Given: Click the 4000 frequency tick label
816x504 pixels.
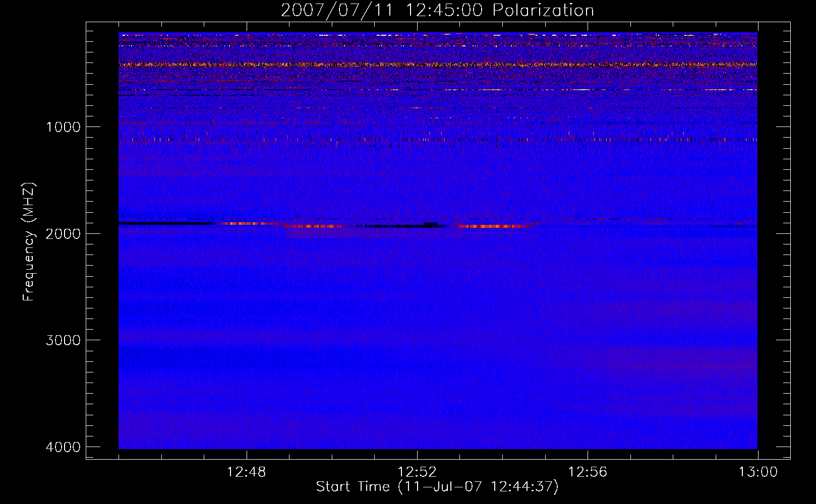Looking at the screenshot, I should click(x=63, y=447).
